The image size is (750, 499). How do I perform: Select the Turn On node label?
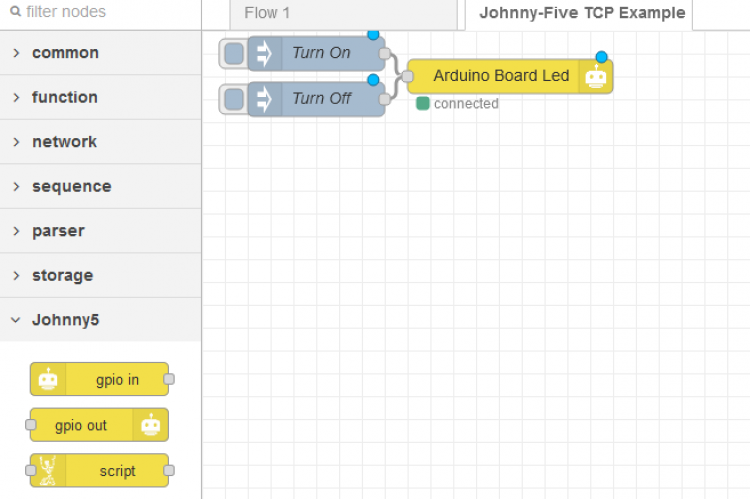(321, 53)
